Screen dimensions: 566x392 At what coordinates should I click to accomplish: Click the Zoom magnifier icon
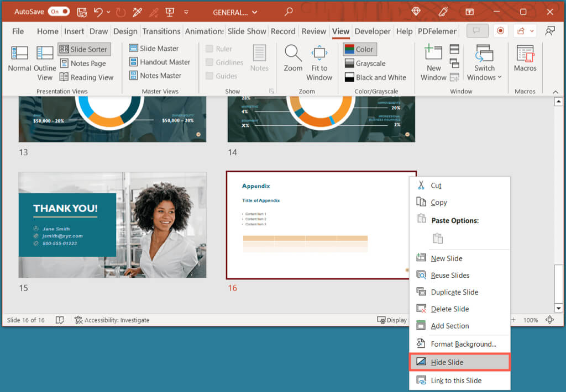293,54
